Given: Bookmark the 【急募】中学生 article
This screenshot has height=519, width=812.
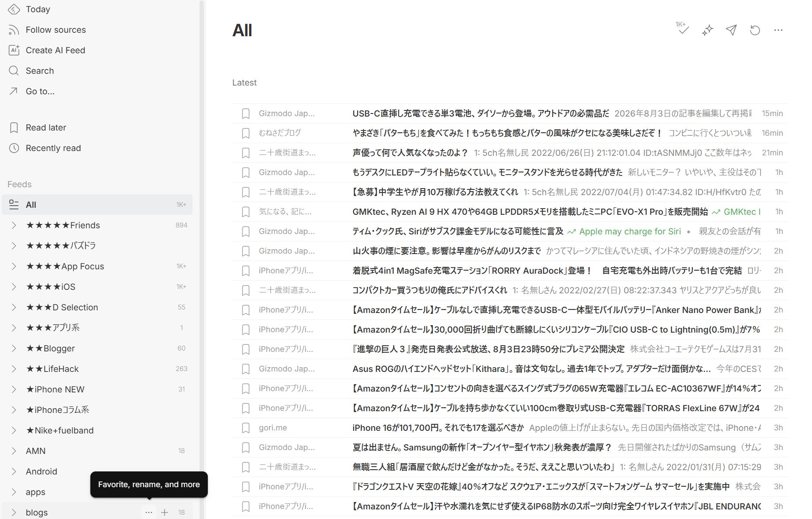Looking at the screenshot, I should point(246,192).
